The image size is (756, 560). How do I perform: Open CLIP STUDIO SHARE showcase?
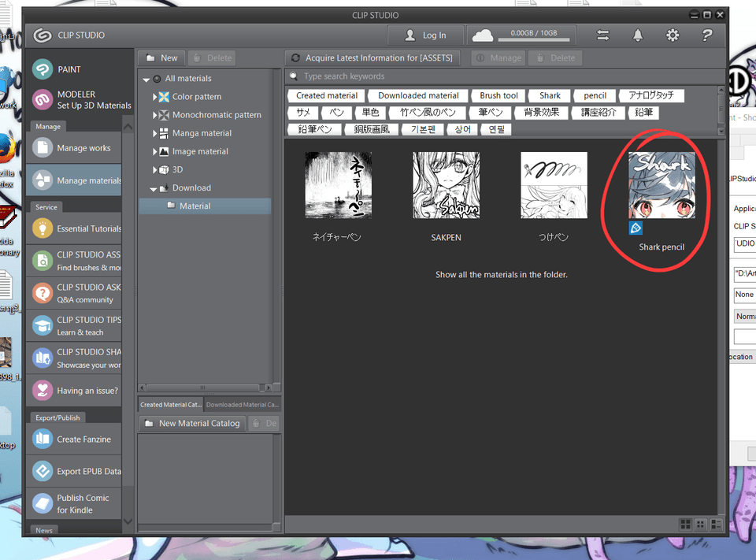click(x=74, y=358)
